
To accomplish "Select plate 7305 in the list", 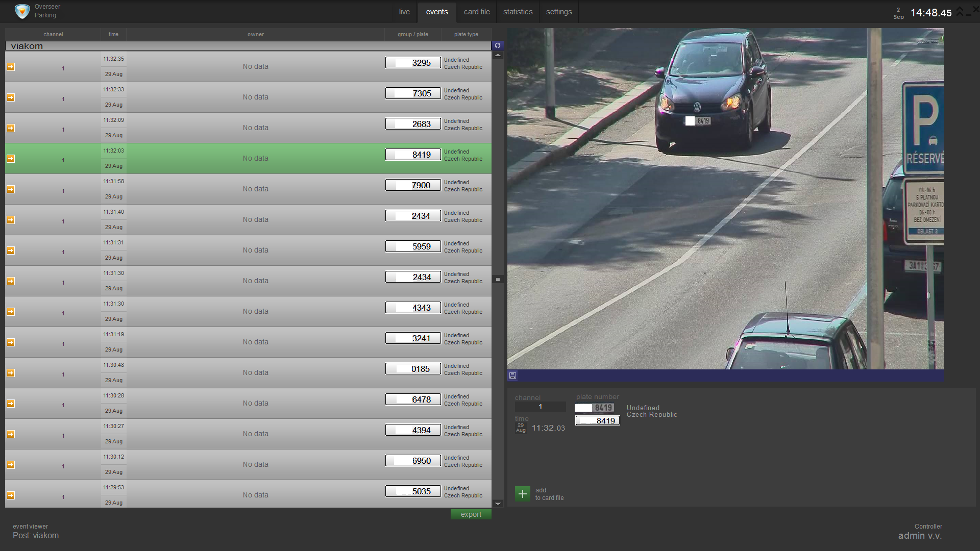I will (413, 93).
